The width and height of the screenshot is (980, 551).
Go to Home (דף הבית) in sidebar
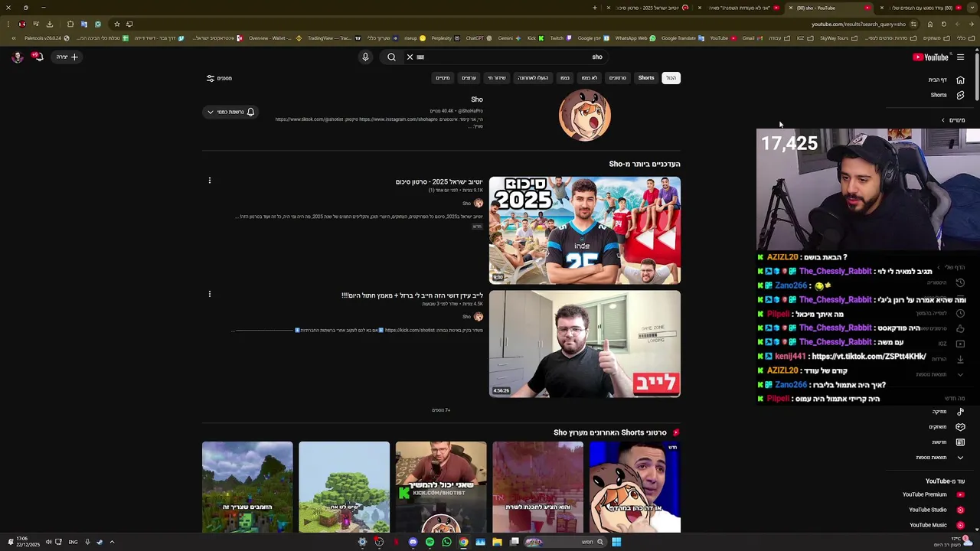coord(946,80)
